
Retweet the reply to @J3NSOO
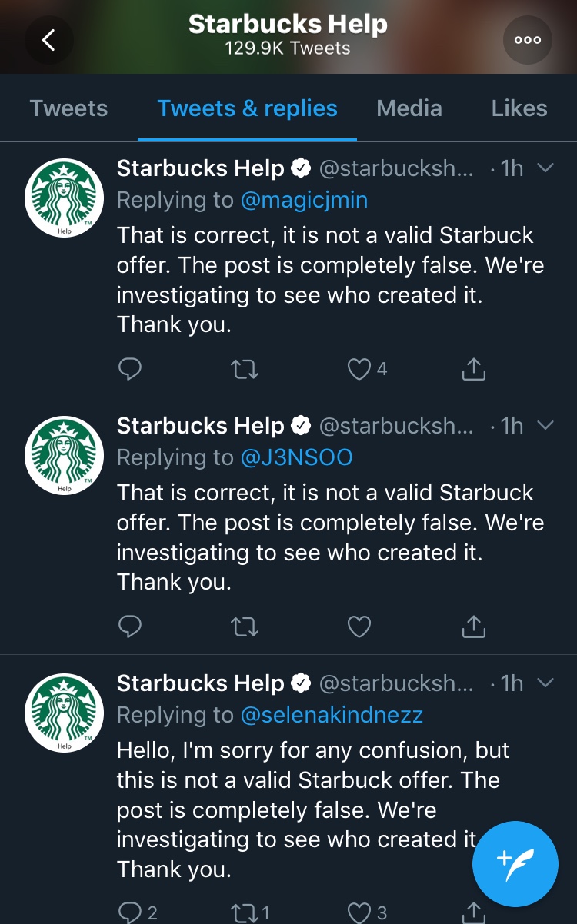click(245, 627)
